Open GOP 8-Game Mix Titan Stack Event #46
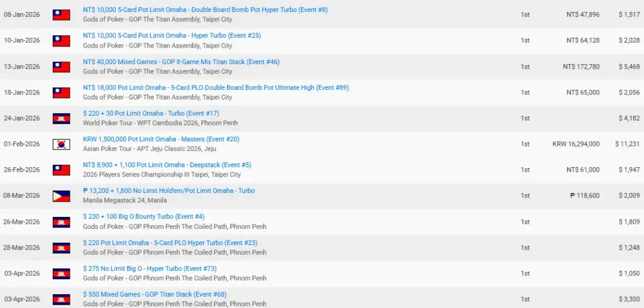The height and width of the screenshot is (308, 644). point(181,62)
